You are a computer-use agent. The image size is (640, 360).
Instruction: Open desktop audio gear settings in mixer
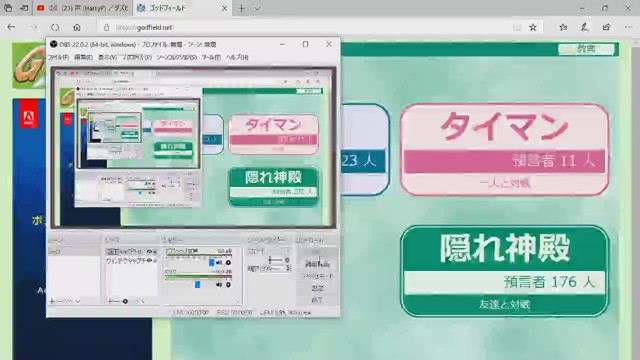pos(228,262)
